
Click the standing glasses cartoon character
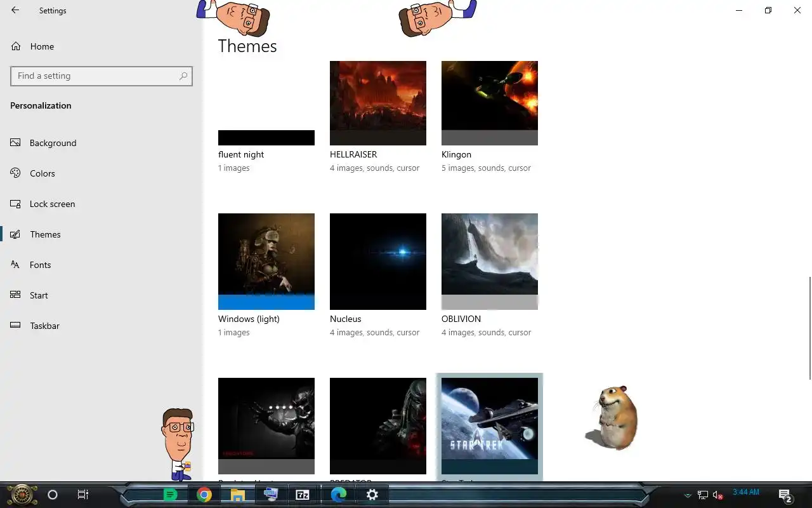click(x=178, y=444)
